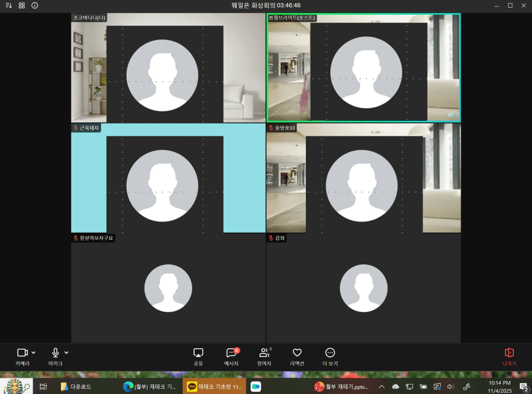Select 근육돼지 participant video tile
The width and height of the screenshot is (532, 394).
click(168, 178)
